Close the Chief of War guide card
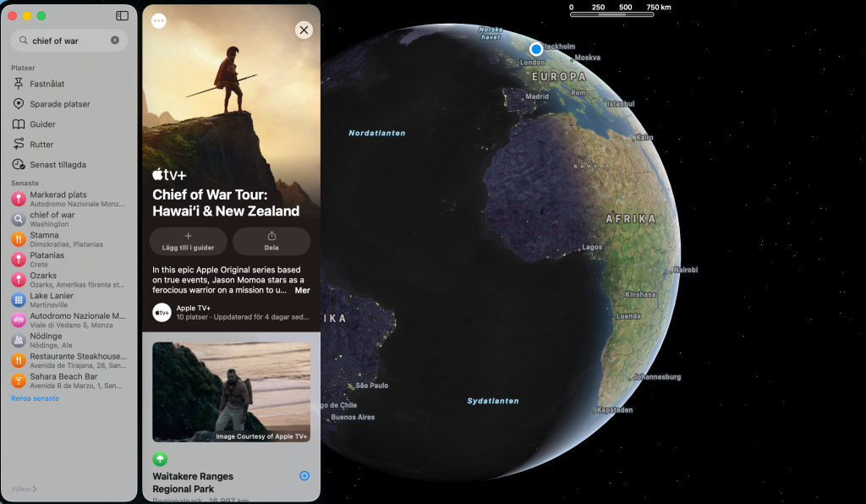 [x=304, y=30]
